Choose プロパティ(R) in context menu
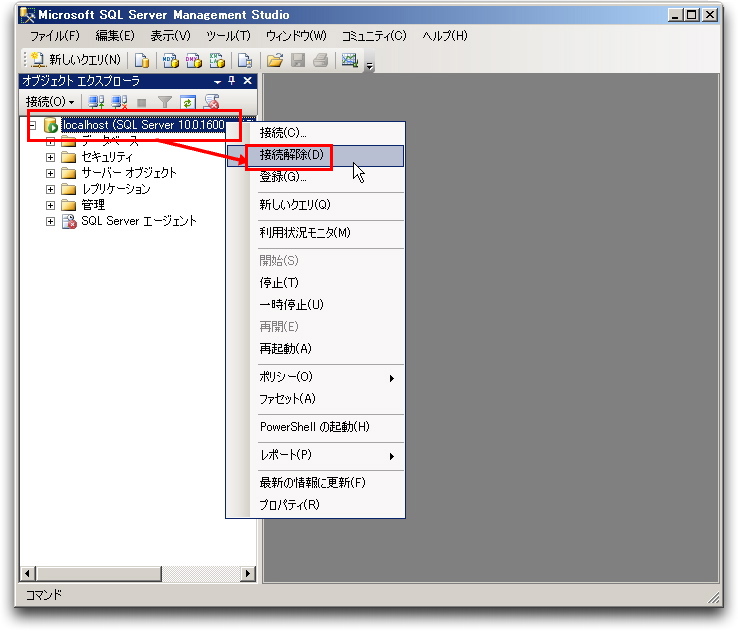This screenshot has width=738, height=631. 315,505
